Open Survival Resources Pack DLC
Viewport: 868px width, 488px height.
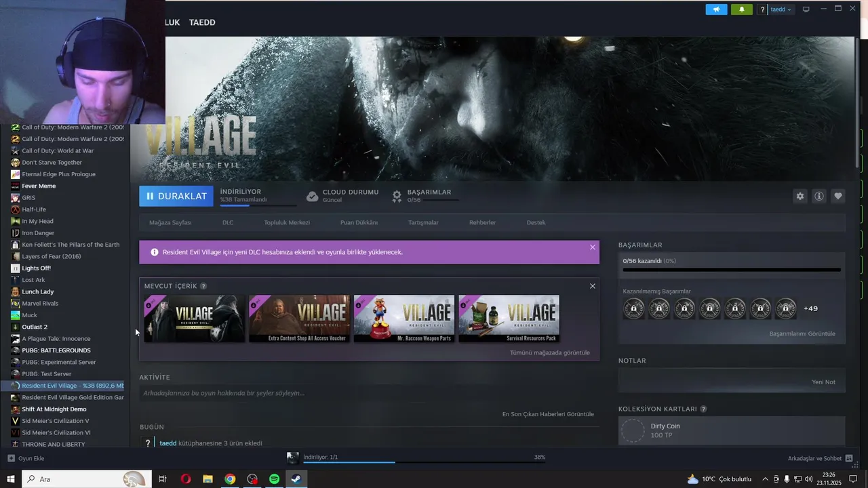click(509, 319)
